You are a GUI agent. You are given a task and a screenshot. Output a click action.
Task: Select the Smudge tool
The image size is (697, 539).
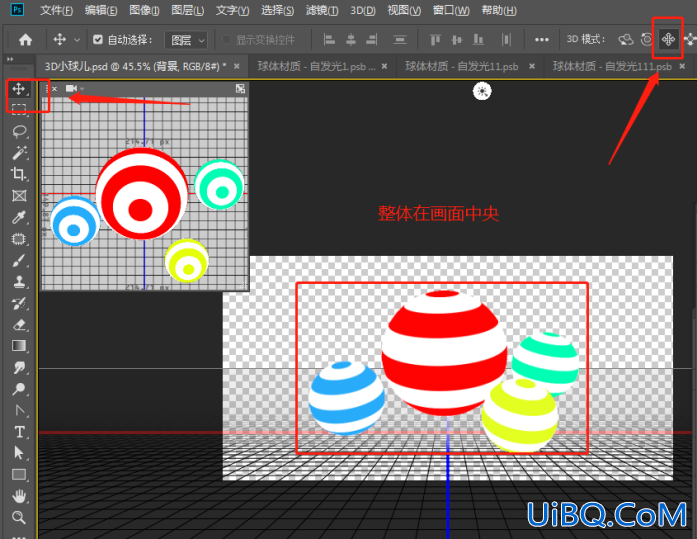click(19, 367)
